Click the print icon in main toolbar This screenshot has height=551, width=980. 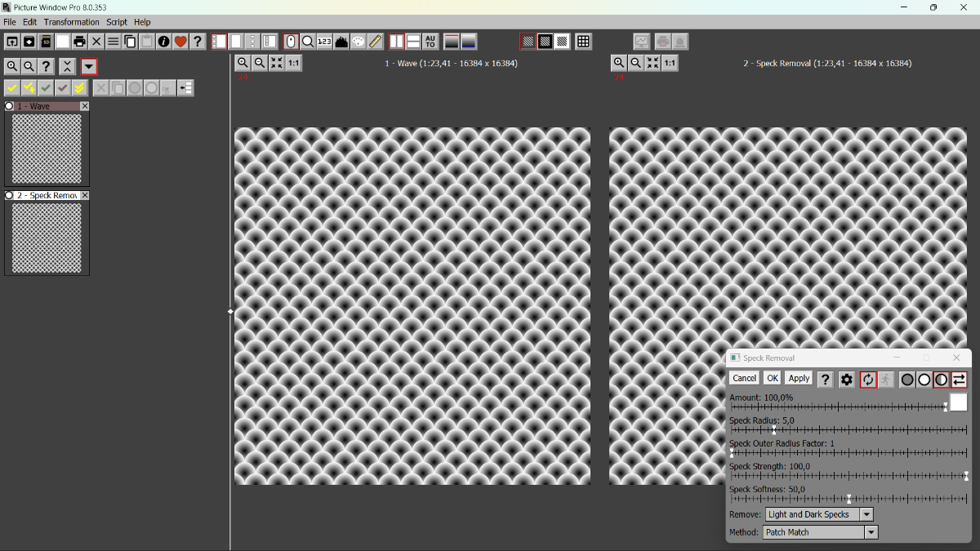click(x=79, y=42)
